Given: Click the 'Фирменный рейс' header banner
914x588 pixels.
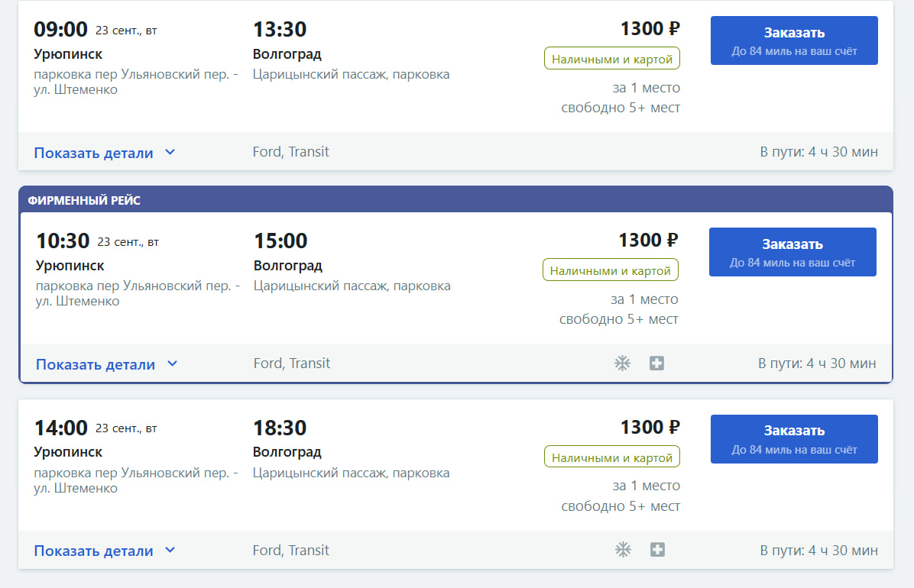Looking at the screenshot, I should point(84,200).
